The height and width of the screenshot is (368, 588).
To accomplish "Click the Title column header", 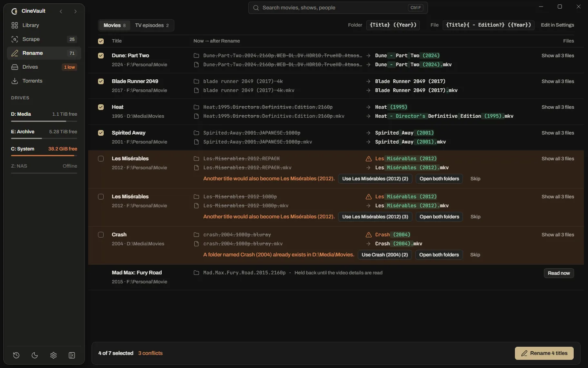I will tap(117, 41).
